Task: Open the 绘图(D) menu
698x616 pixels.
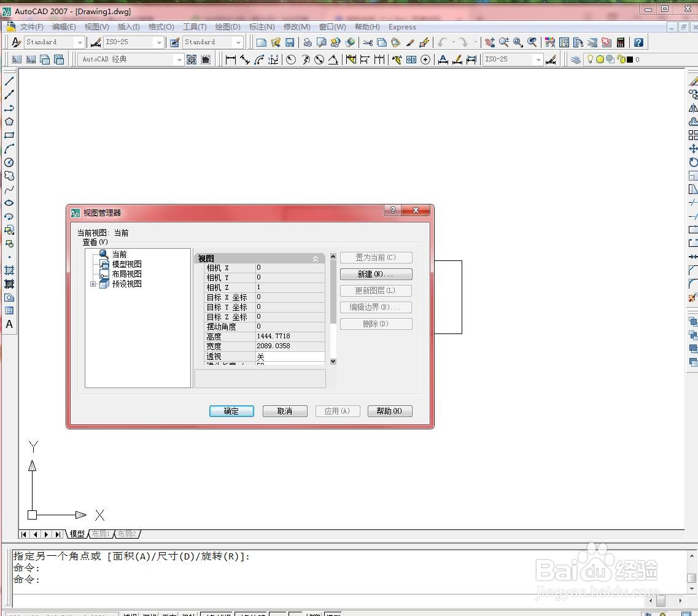Action: tap(228, 27)
